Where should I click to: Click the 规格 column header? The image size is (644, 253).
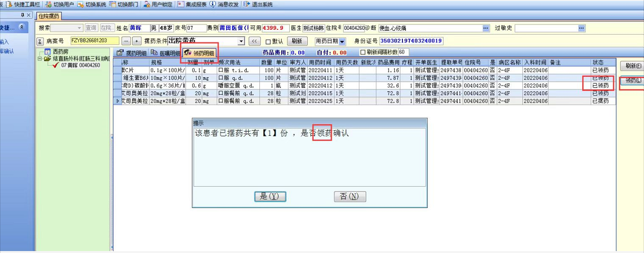pos(167,62)
